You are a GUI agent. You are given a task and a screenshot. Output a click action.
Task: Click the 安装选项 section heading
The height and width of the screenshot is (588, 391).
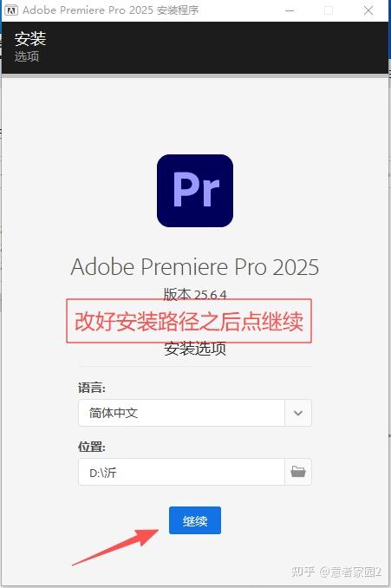coord(195,349)
